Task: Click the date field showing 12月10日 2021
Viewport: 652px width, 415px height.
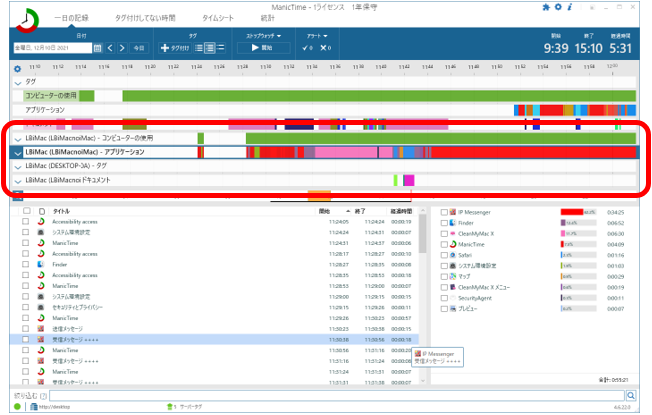Action: pos(53,48)
